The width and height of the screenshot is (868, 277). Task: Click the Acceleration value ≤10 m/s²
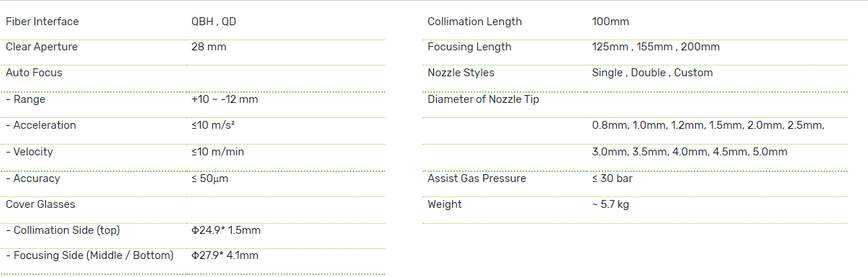click(x=213, y=125)
